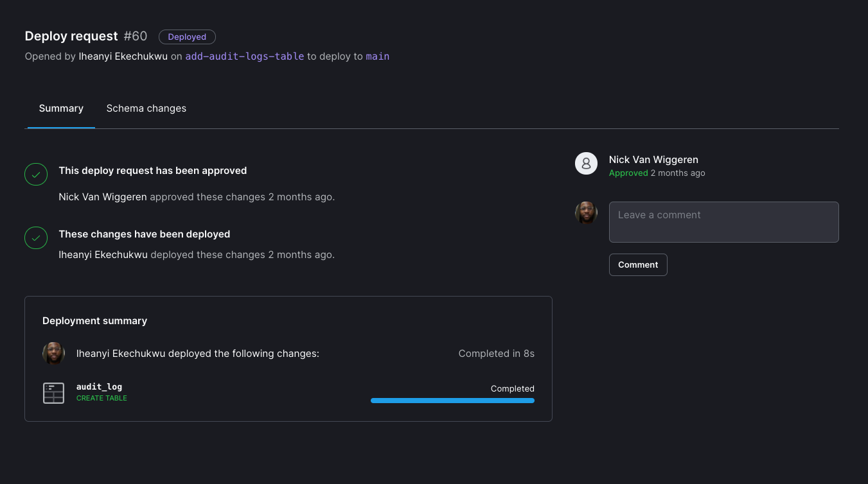Switch to the Summary tab
868x484 pixels.
61,108
